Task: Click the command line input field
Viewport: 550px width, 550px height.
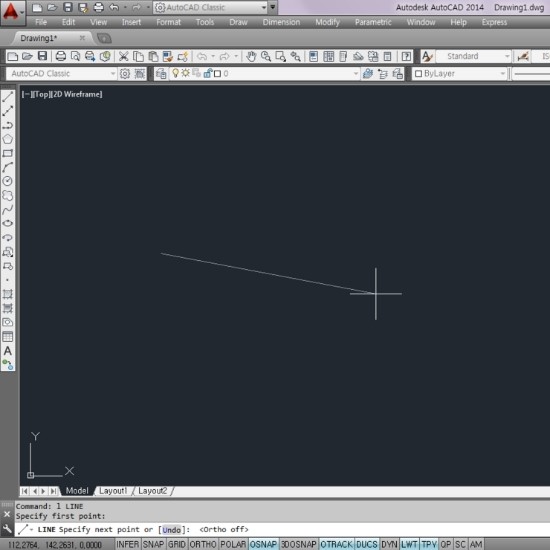Action: click(x=282, y=529)
